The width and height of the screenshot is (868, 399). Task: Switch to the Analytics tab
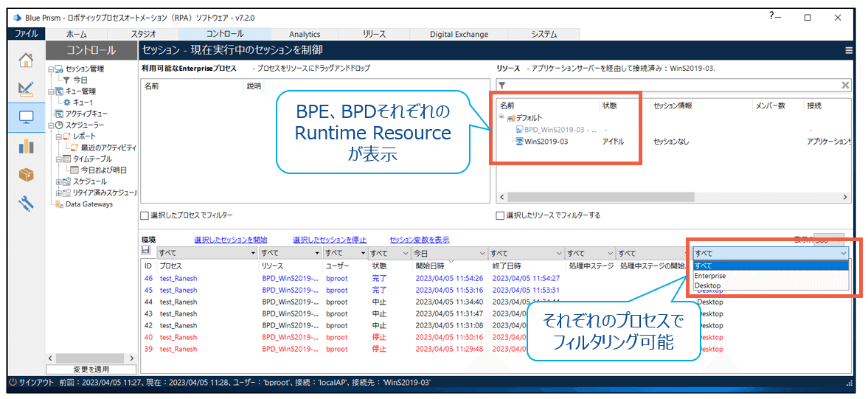click(305, 35)
